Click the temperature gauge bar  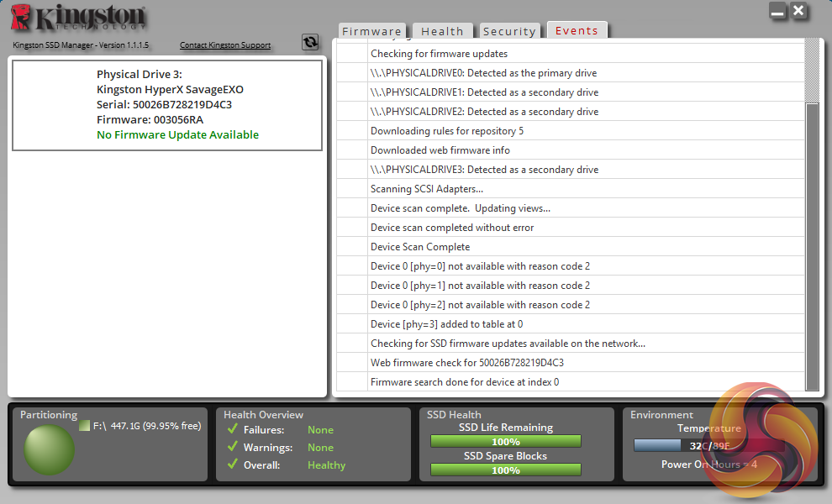[x=709, y=446]
